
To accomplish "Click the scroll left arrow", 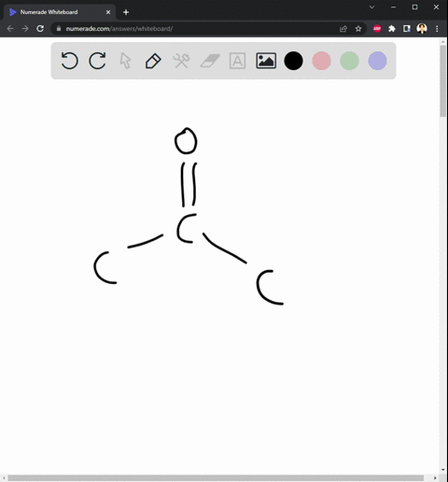I will 4,478.
